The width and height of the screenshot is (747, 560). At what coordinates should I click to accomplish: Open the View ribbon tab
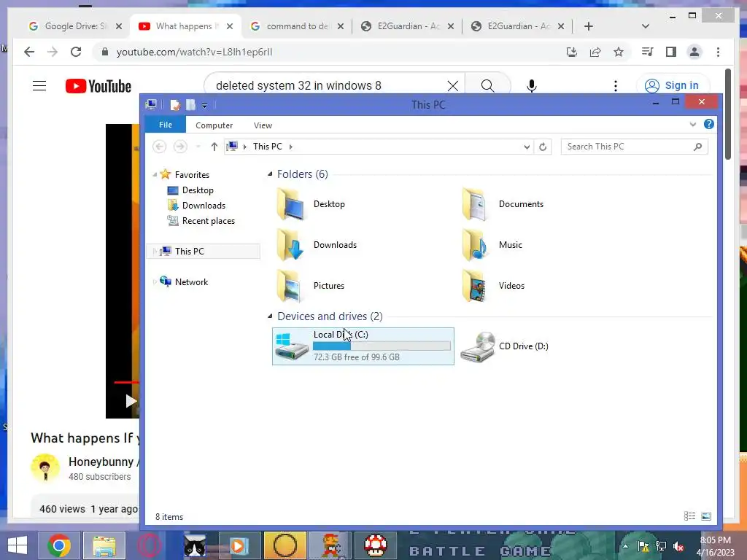(x=263, y=125)
